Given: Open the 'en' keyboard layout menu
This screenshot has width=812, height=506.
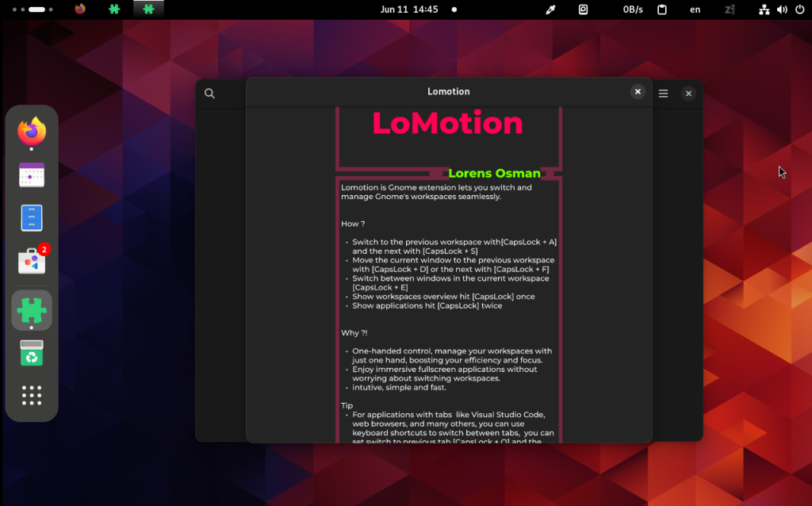Looking at the screenshot, I should (695, 10).
